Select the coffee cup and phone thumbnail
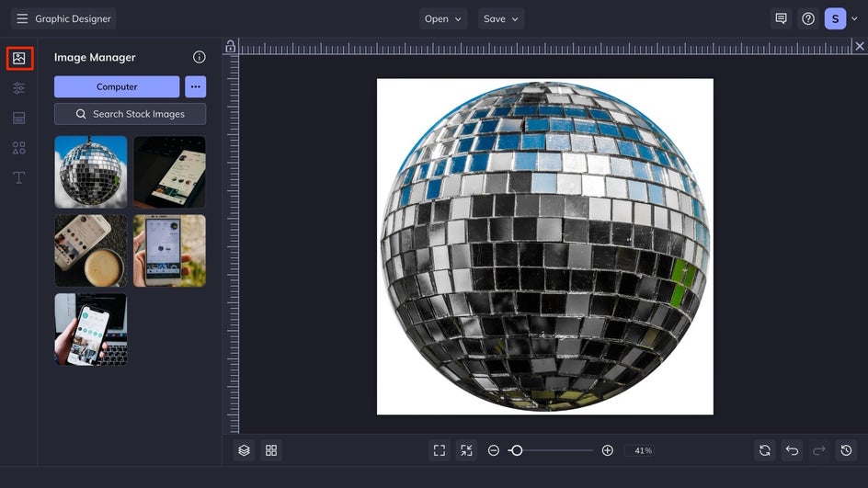Image resolution: width=868 pixels, height=488 pixels. (x=91, y=251)
